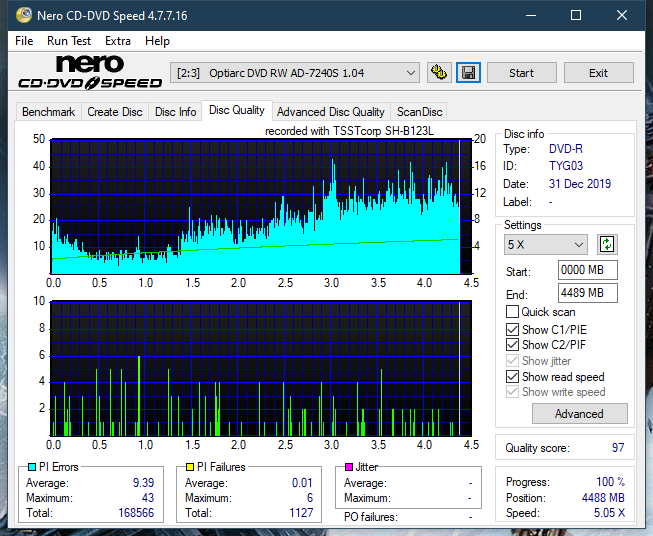Click the cyan PI Errors legend swatch
The width and height of the screenshot is (653, 536).
click(32, 467)
